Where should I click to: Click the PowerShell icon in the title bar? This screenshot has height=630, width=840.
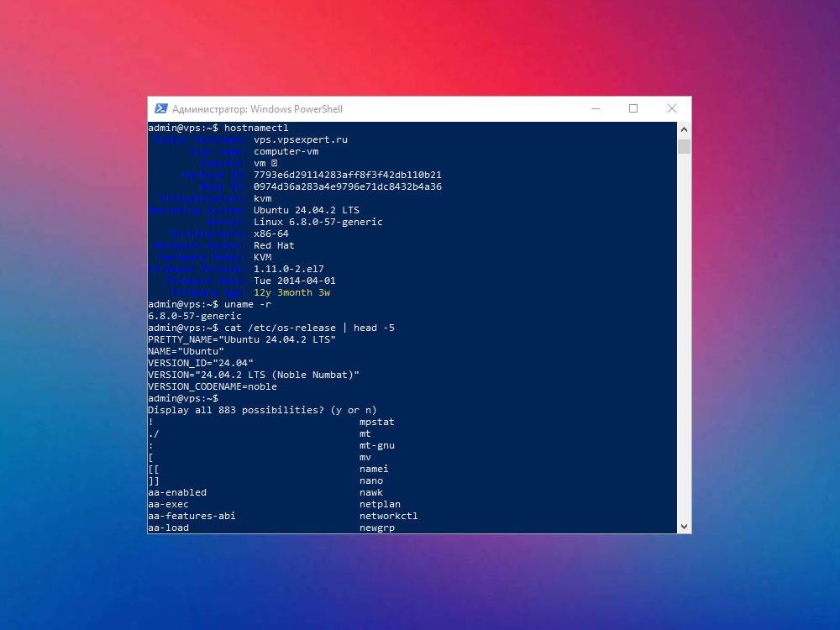pos(160,108)
